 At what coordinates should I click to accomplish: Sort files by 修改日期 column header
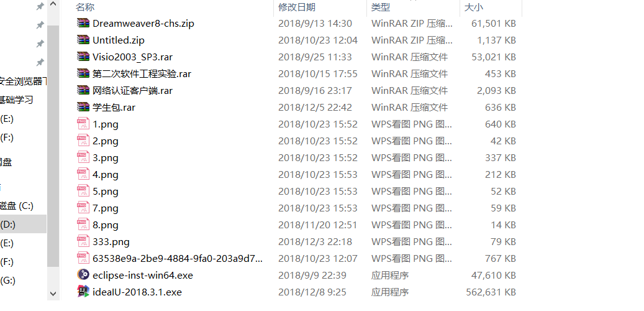point(296,7)
